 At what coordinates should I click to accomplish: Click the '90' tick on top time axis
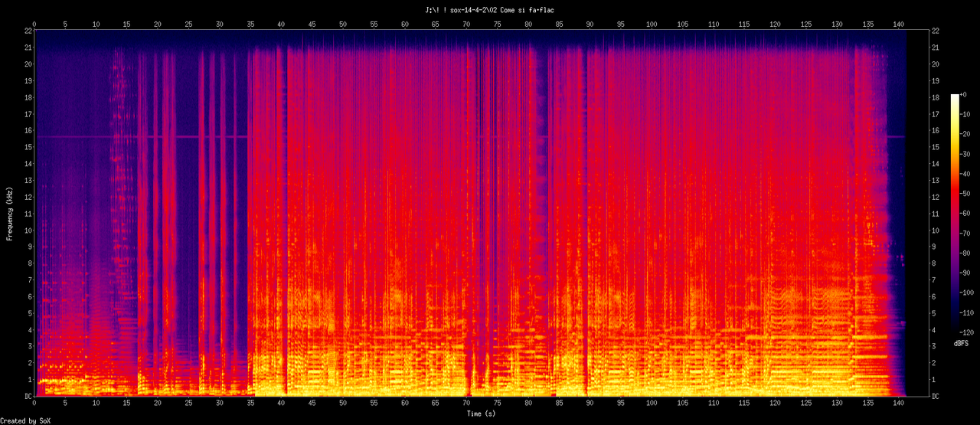pyautogui.click(x=590, y=25)
